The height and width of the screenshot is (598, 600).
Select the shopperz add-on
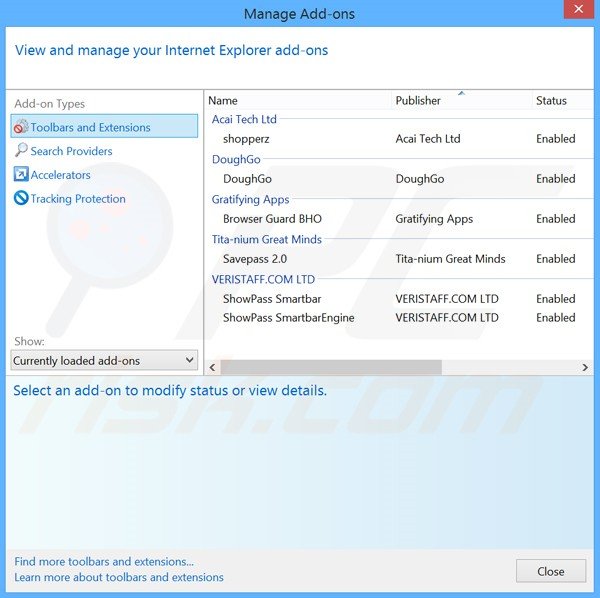[399, 139]
